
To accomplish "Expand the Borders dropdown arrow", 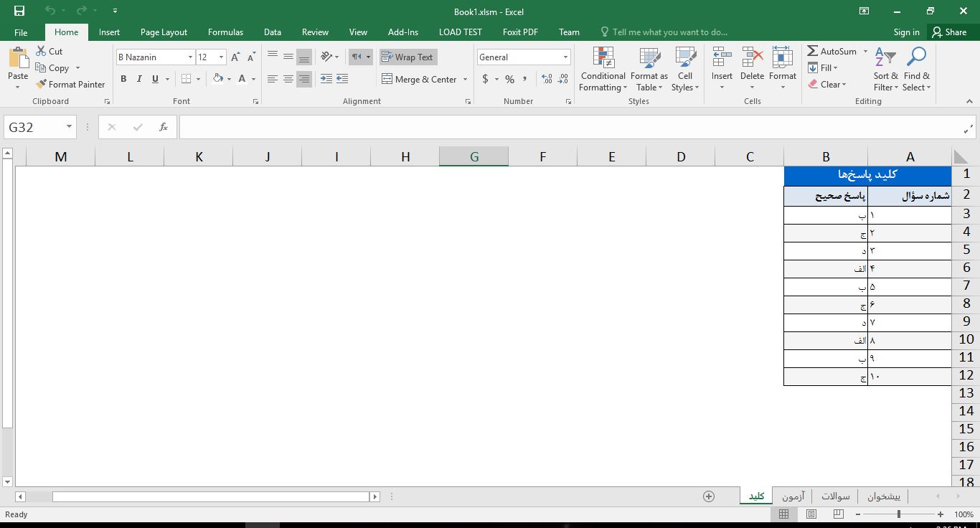I will (199, 80).
